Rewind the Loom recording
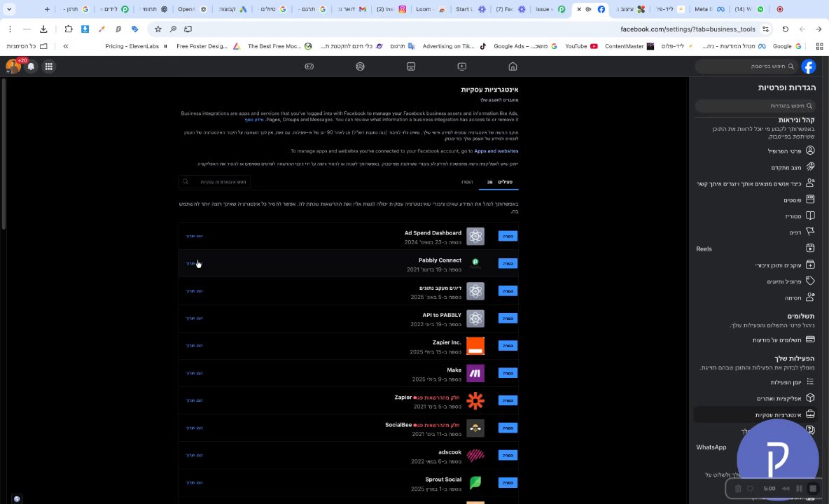This screenshot has width=829, height=504. tap(786, 489)
